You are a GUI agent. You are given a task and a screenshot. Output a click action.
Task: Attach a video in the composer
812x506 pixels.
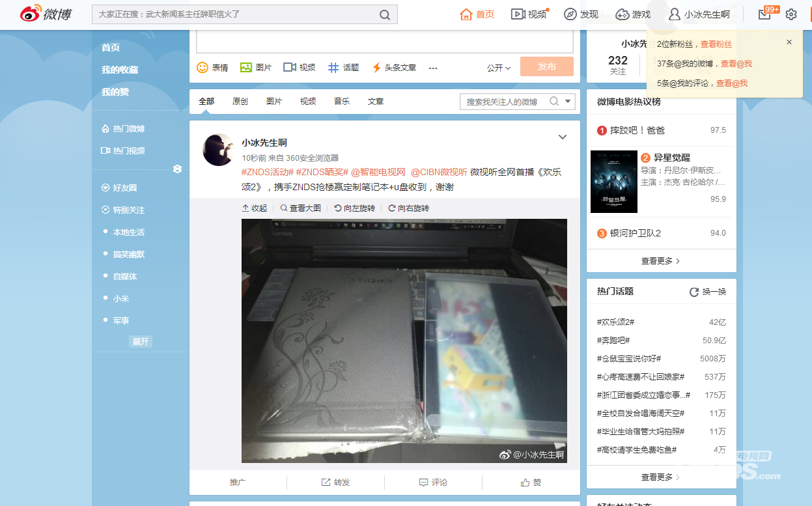click(x=300, y=67)
